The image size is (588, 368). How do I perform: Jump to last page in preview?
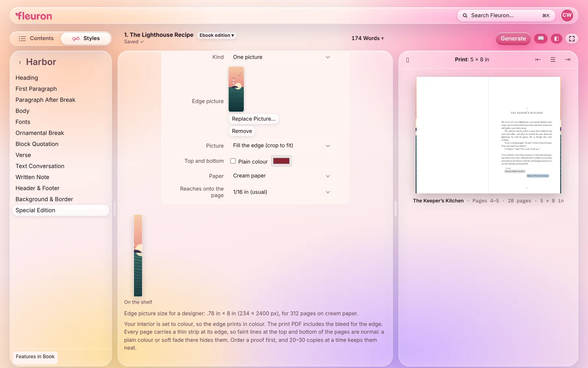click(x=568, y=60)
